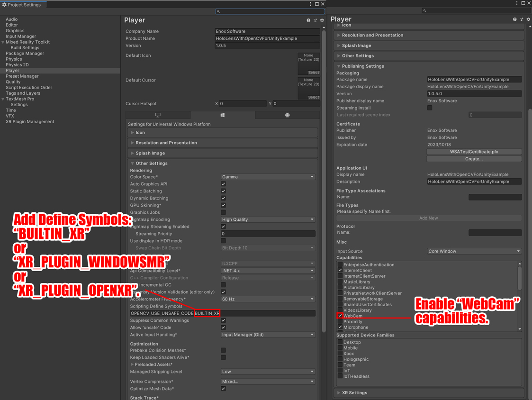Open the Input Source dropdown

474,251
